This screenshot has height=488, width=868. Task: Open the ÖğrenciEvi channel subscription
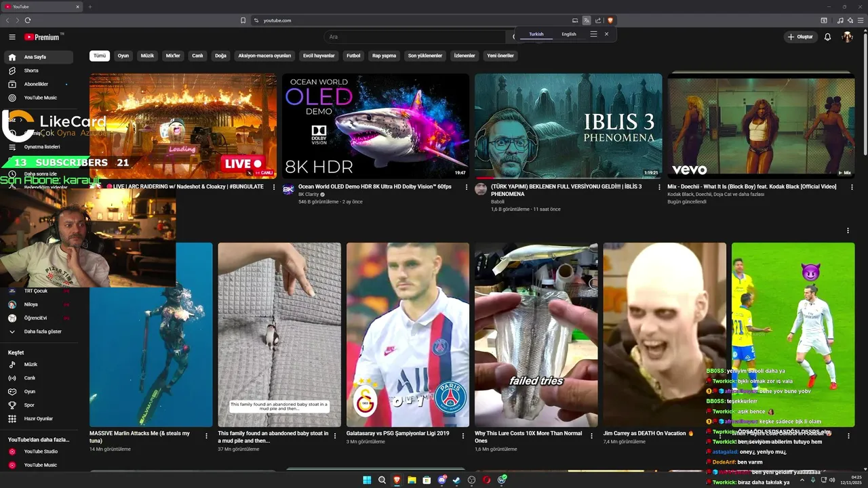click(x=38, y=318)
